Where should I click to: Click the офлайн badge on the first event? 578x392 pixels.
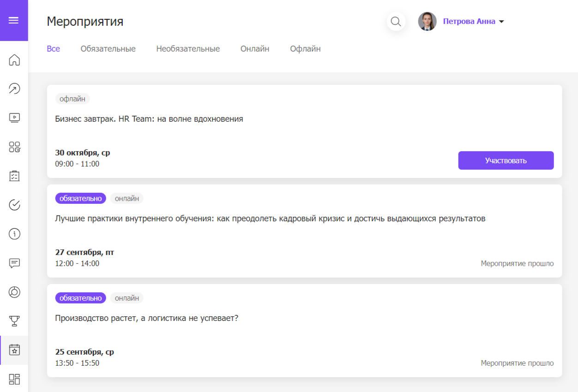(72, 99)
